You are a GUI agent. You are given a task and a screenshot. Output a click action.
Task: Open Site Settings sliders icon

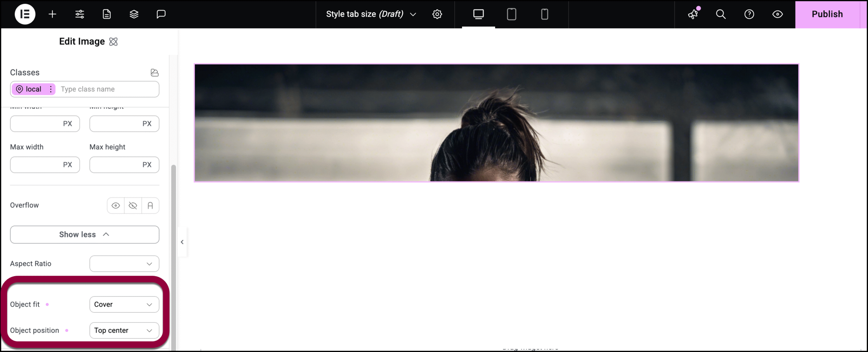click(80, 14)
